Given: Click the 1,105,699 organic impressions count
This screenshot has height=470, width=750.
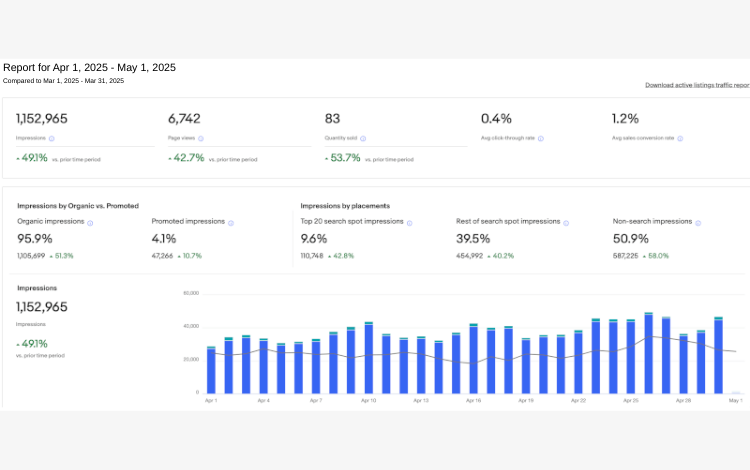Looking at the screenshot, I should [31, 256].
